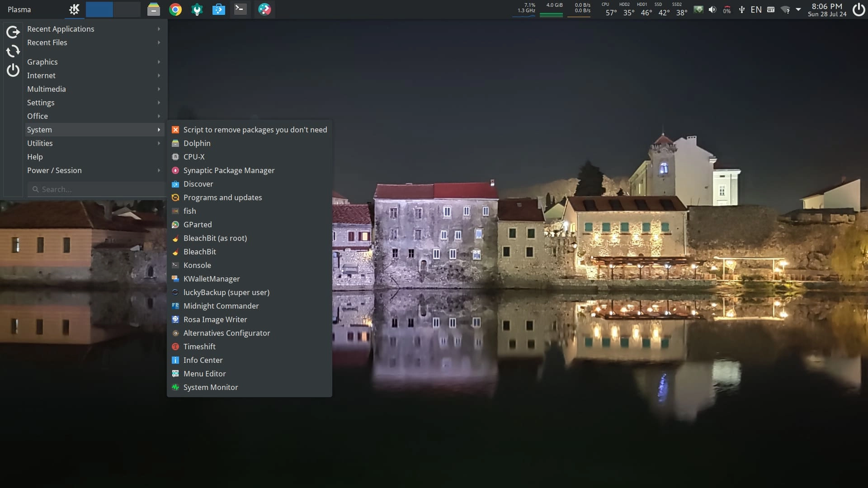Launch Dolphin file manager from the panel
This screenshot has width=868, height=488.
[154, 9]
